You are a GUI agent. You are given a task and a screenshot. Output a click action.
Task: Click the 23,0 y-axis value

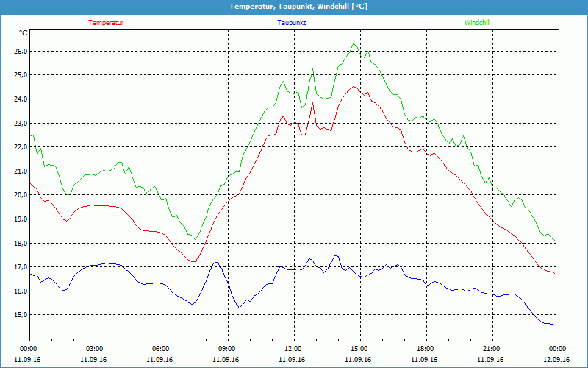pyautogui.click(x=19, y=123)
